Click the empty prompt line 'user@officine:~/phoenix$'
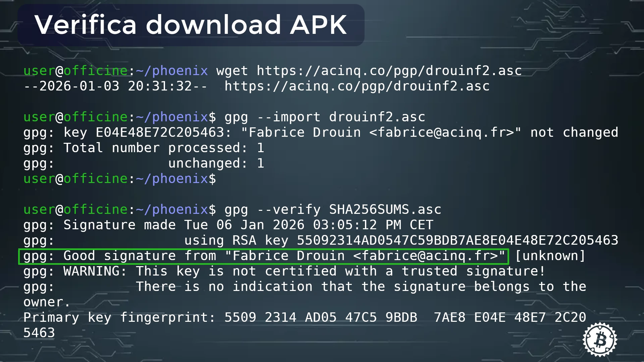 120,179
